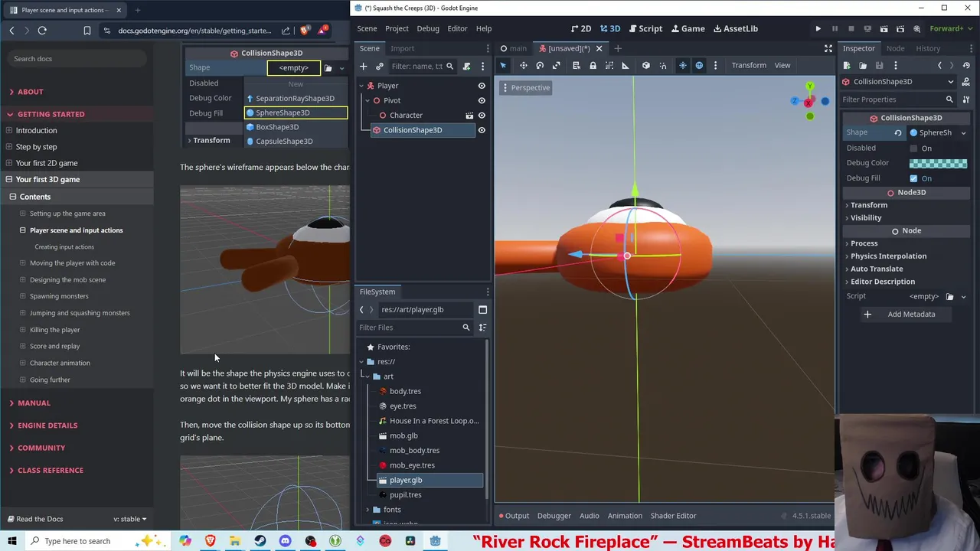
Task: Open the AssetLib workspace
Action: click(735, 29)
